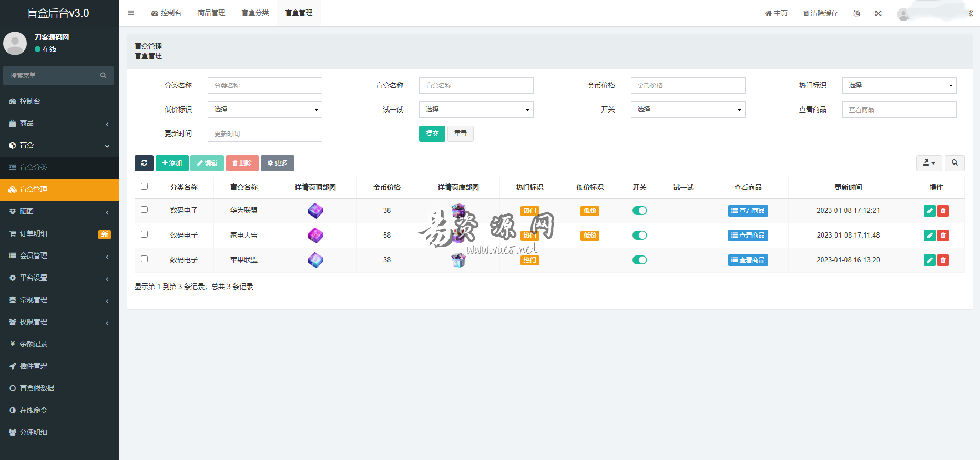Open the bottom image thumbnail for 苹果联盟
Image resolution: width=980 pixels, height=460 pixels.
click(458, 260)
